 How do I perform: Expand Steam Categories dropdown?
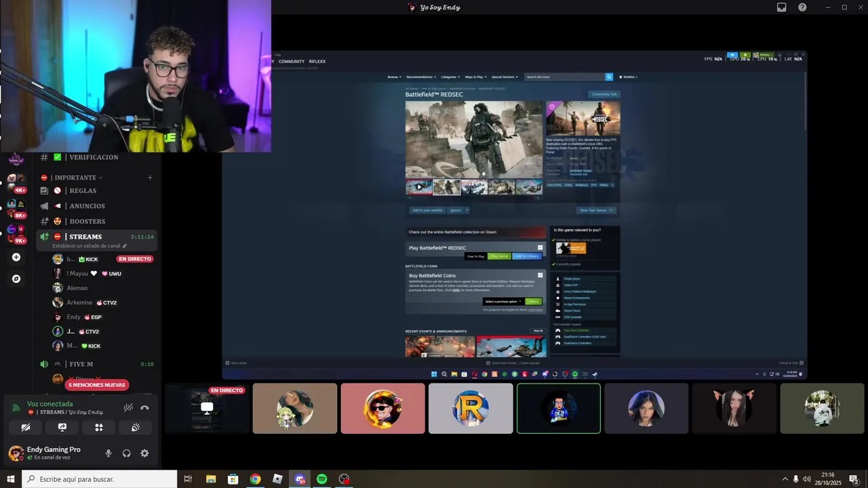[451, 77]
